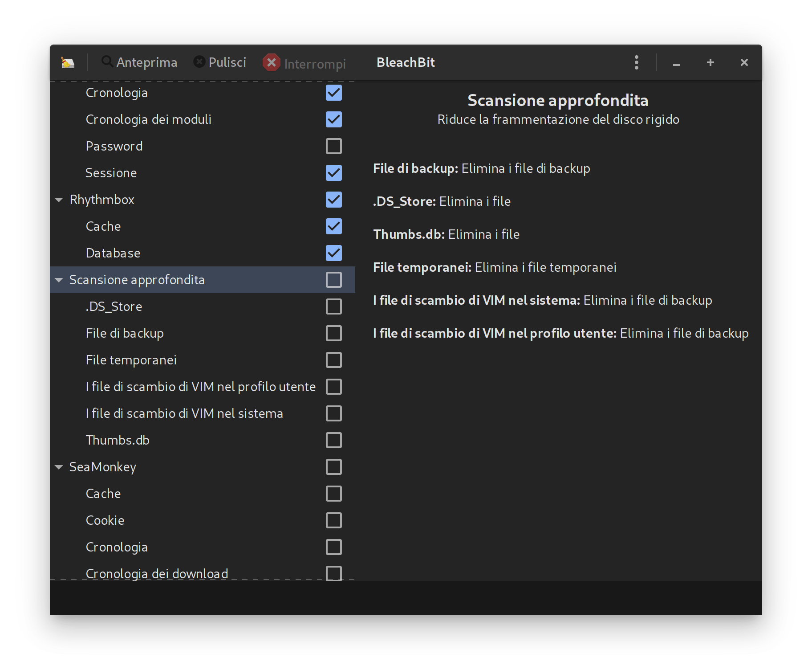Click the red Interrompi stop icon

pyautogui.click(x=272, y=62)
